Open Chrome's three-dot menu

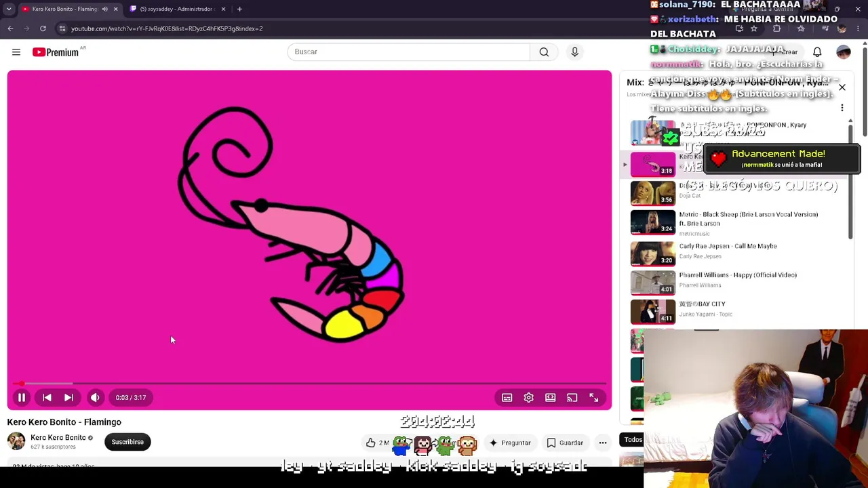click(858, 28)
